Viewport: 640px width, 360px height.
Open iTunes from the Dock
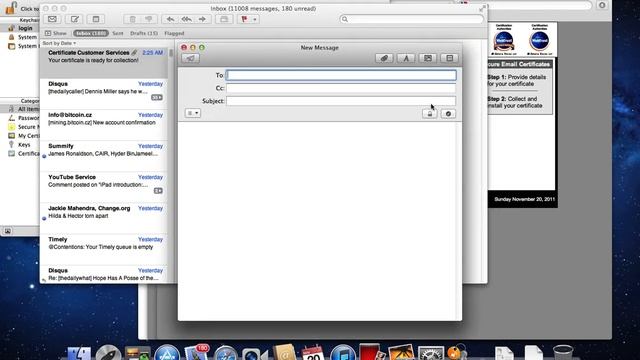(x=342, y=353)
